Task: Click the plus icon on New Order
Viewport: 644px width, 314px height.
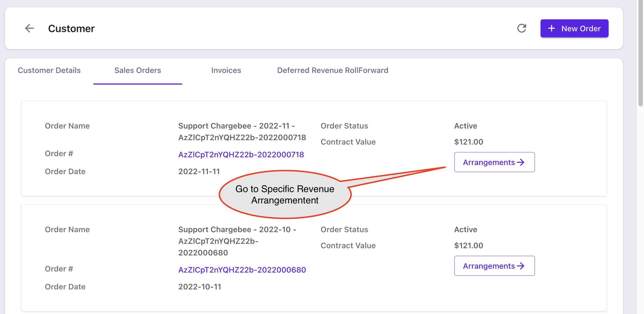Action: point(551,28)
